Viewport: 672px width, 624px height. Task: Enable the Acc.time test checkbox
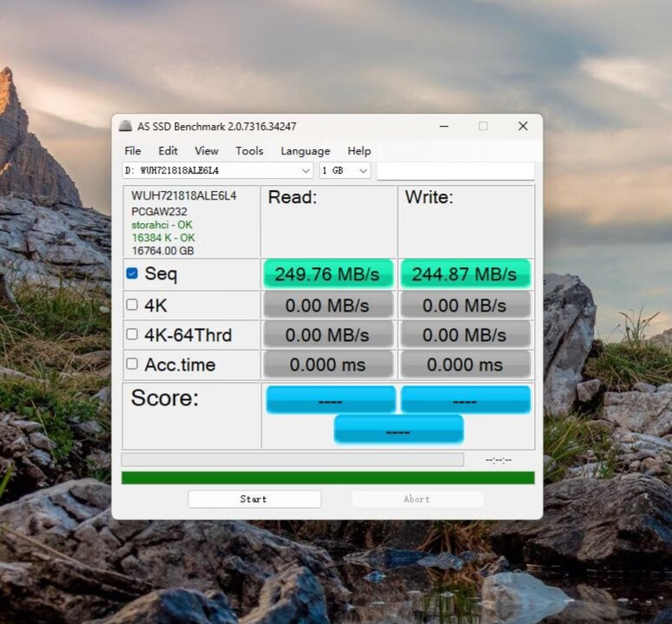[x=132, y=364]
